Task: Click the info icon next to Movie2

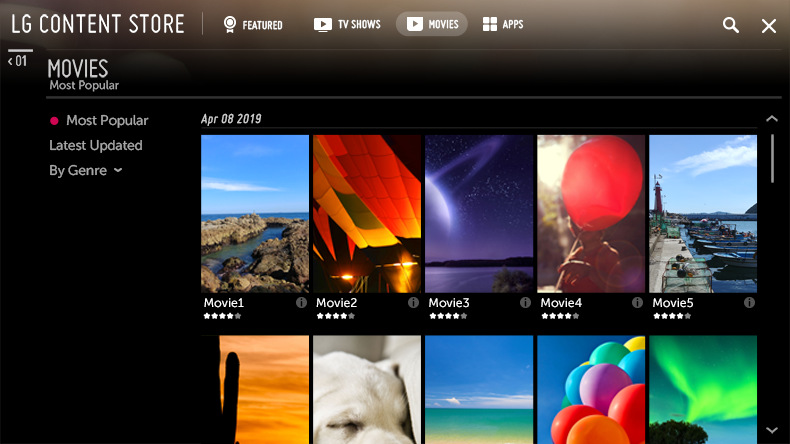Action: click(413, 302)
